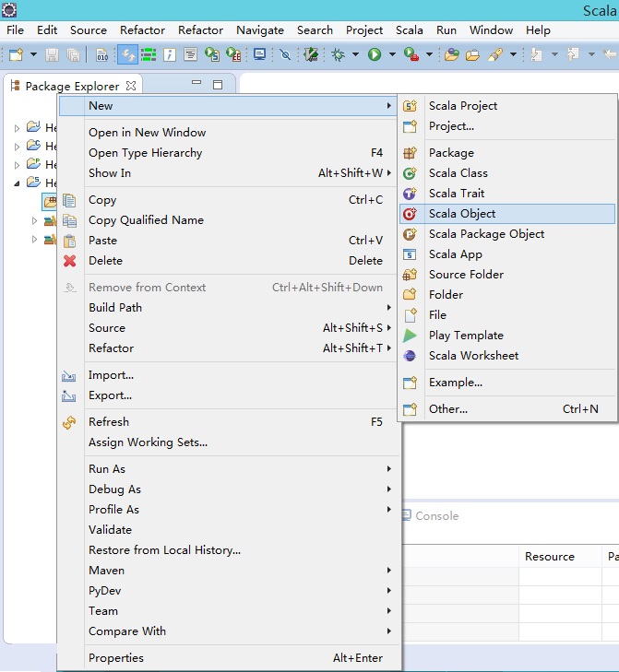Screen dimensions: 619x672
Task: Choose Other... in New submenu
Action: (508, 409)
